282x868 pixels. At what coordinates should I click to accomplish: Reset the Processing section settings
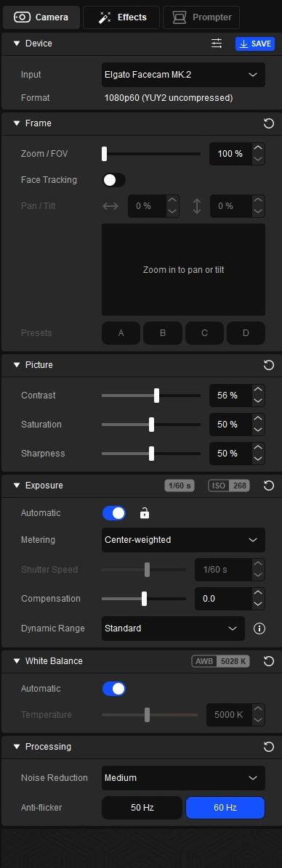tap(269, 747)
